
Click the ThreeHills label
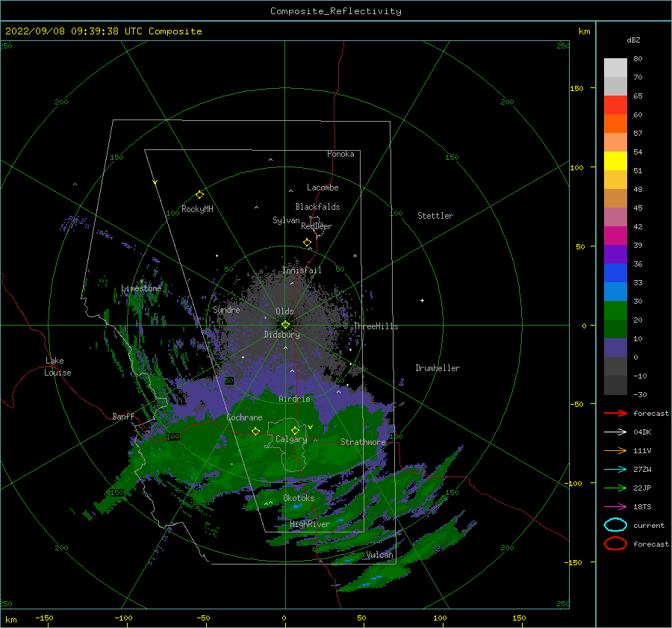(376, 326)
